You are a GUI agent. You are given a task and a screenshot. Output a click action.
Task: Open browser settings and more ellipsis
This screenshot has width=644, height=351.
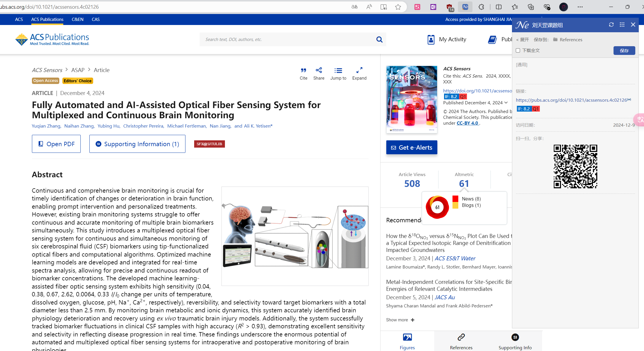[580, 7]
